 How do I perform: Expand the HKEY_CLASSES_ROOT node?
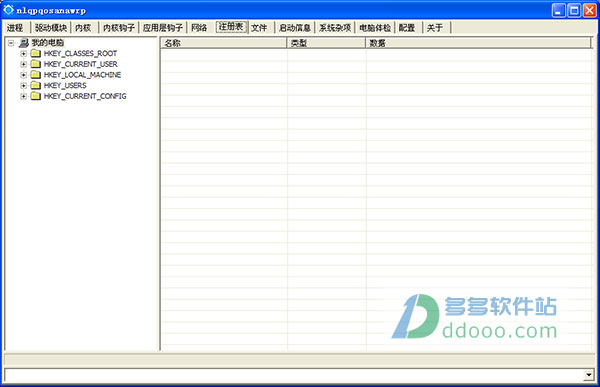23,54
